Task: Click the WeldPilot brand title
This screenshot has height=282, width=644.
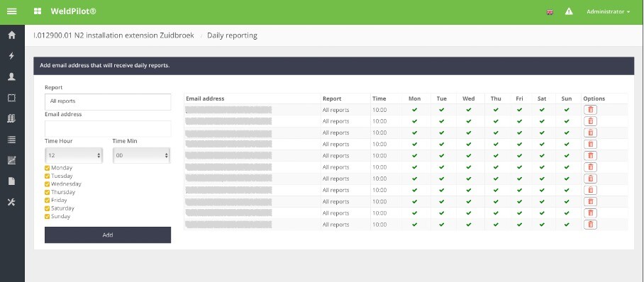Action: (x=74, y=11)
